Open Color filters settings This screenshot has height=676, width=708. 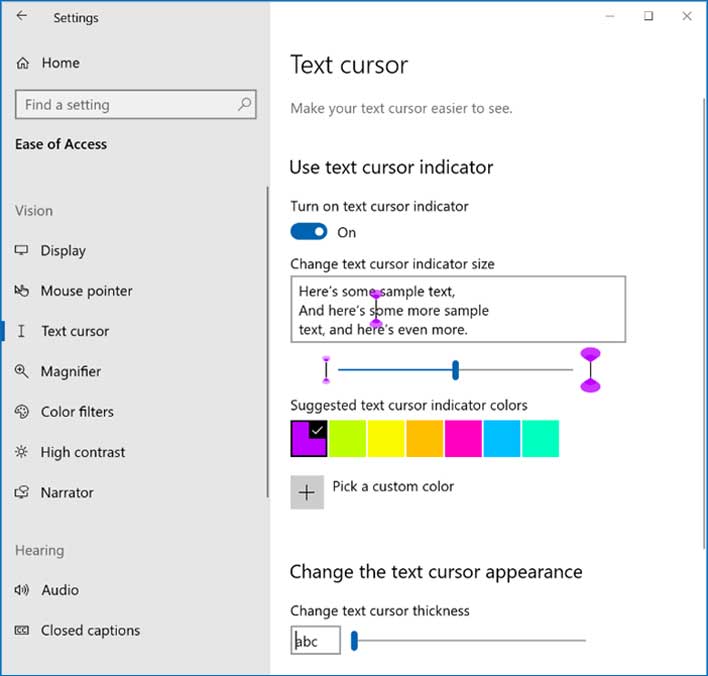click(77, 411)
